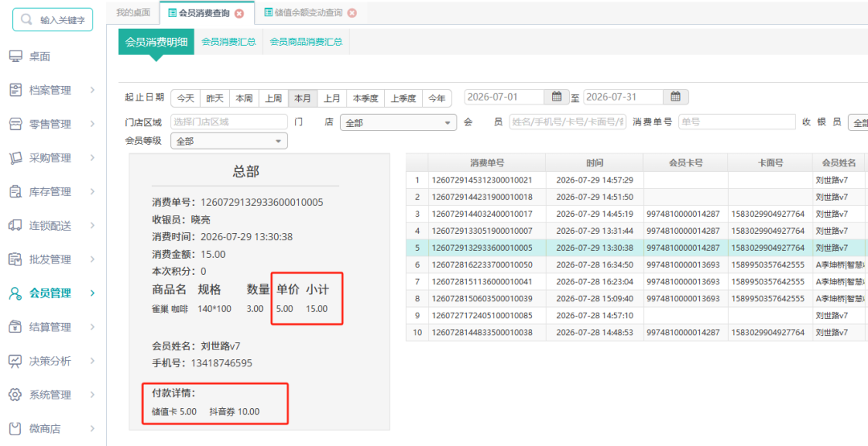Close the 会员消费查询 tab
Screen dimensions: 868x446
(x=240, y=14)
